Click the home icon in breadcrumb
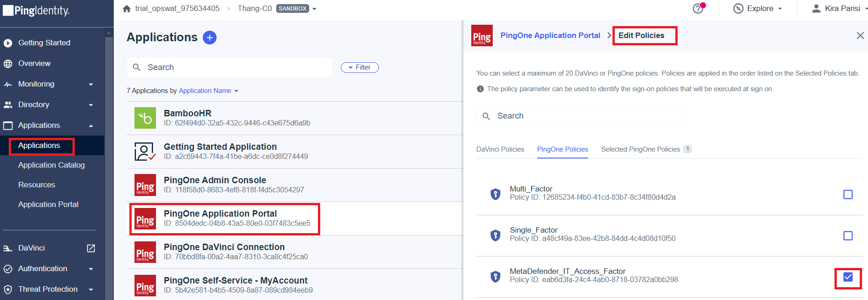Image resolution: width=868 pixels, height=300 pixels. [127, 9]
